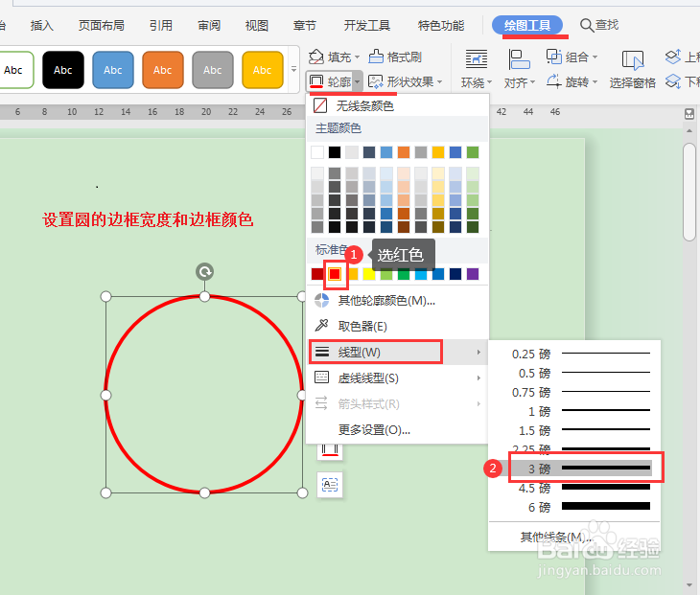Open the Selection Pane (选择窗格)
700x595 pixels.
(633, 70)
